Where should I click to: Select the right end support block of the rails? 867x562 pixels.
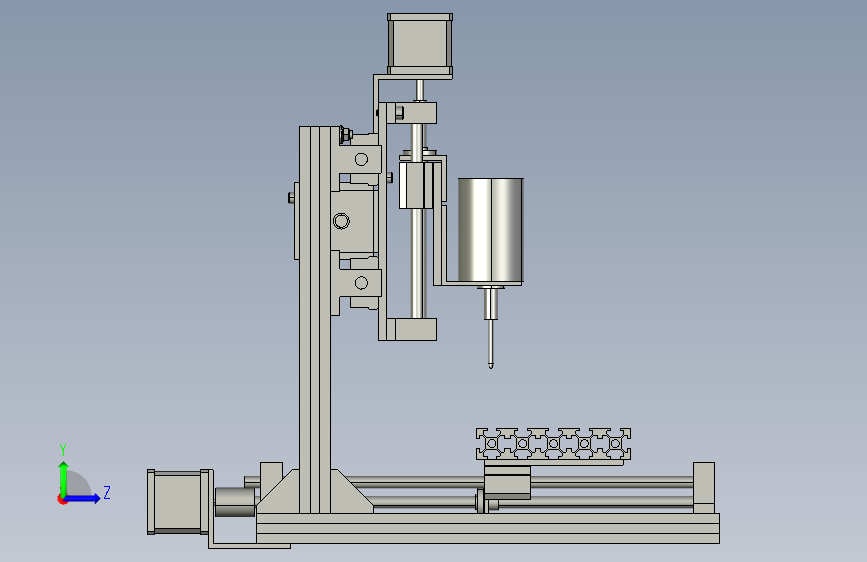(x=703, y=487)
